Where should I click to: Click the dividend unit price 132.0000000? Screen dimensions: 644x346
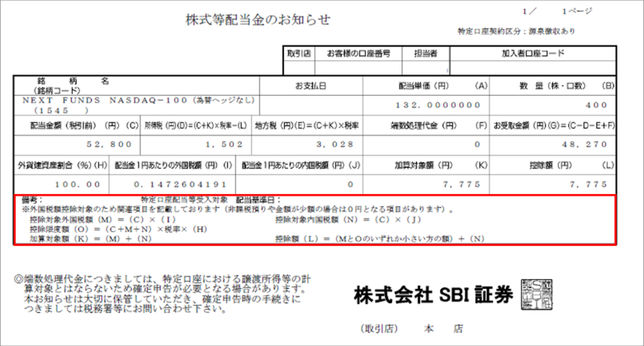(438, 105)
